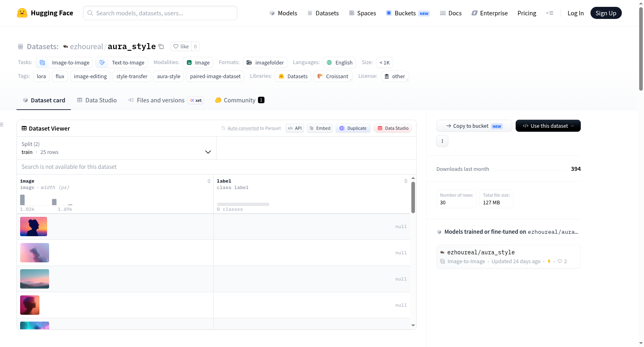This screenshot has height=347, width=644.
Task: Click the Embed button
Action: click(320, 128)
